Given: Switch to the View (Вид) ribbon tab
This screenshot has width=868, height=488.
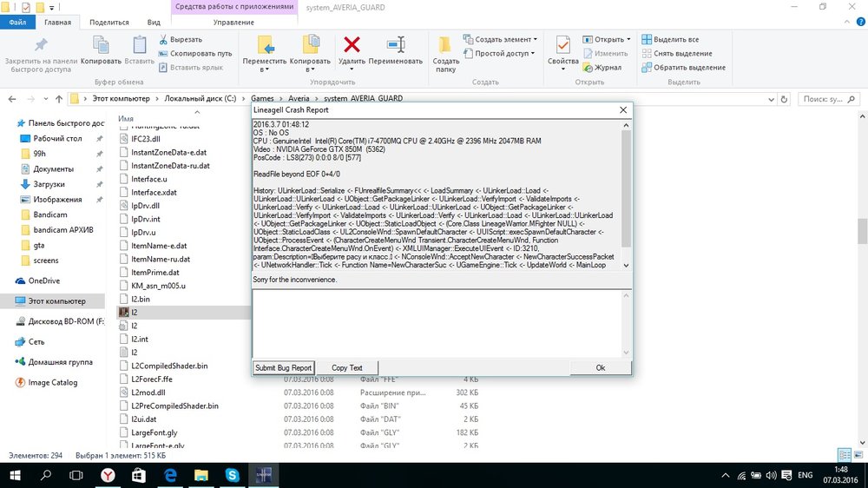Looking at the screenshot, I should coord(154,22).
